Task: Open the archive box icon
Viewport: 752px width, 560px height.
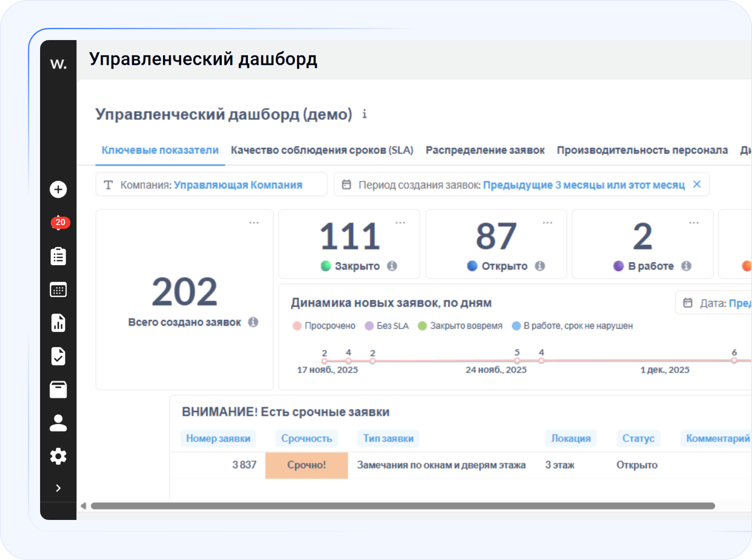Action: point(58,390)
